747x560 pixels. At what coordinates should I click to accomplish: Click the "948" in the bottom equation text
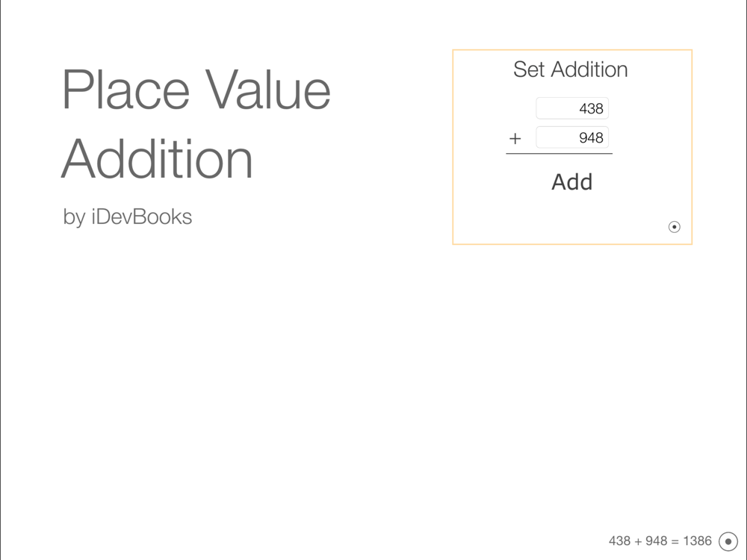[657, 541]
